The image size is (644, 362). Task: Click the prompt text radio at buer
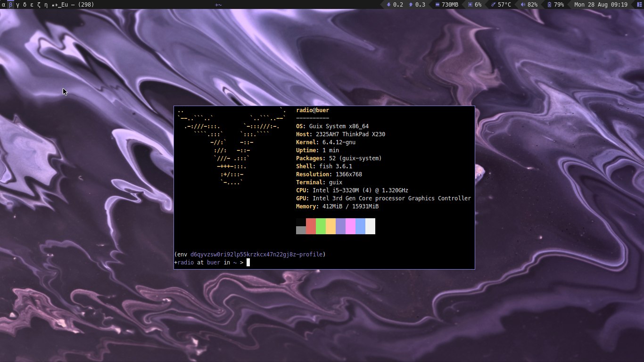point(198,263)
